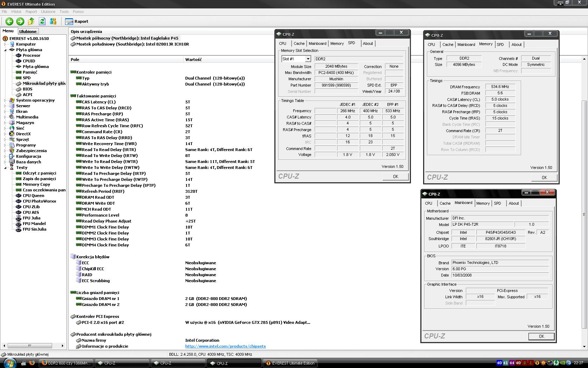This screenshot has width=588, height=368.
Task: Click the down arrow of the details scrollbar
Action: point(584,347)
